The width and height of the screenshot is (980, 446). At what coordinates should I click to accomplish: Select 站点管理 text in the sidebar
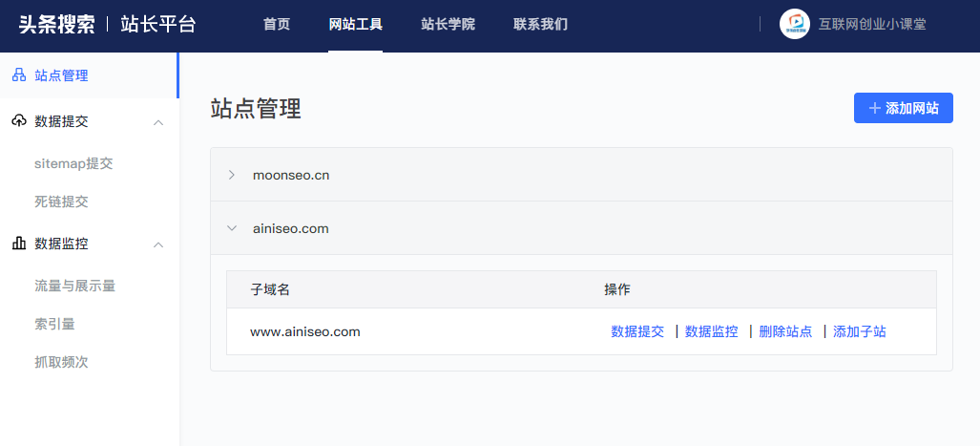click(61, 75)
